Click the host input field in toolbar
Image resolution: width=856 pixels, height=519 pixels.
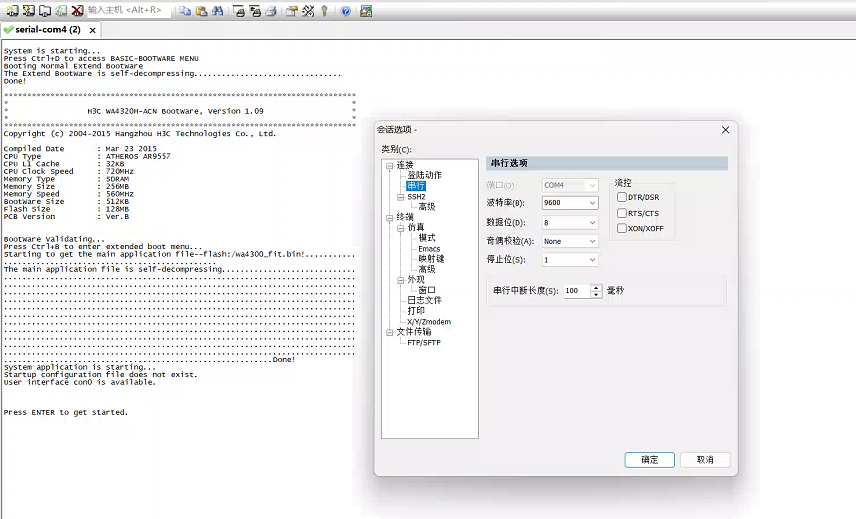[x=128, y=11]
